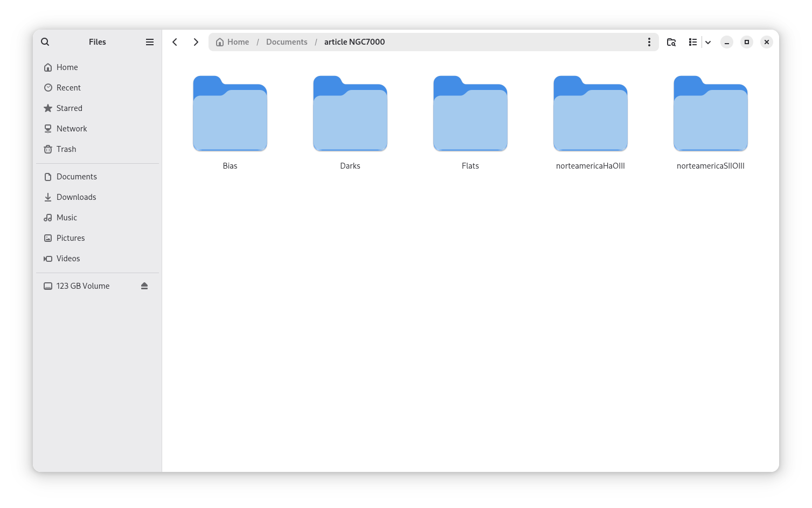Select the Bias folder icon
Viewport: 812px width, 508px height.
230,114
